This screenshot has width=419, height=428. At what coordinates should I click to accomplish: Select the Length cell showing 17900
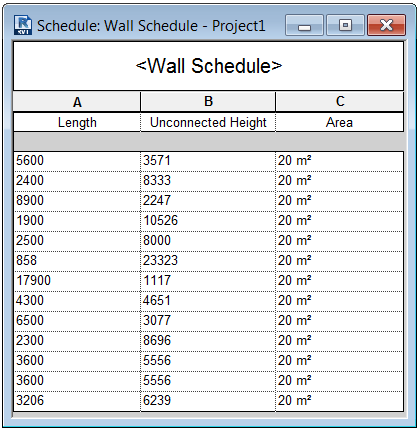coord(77,281)
